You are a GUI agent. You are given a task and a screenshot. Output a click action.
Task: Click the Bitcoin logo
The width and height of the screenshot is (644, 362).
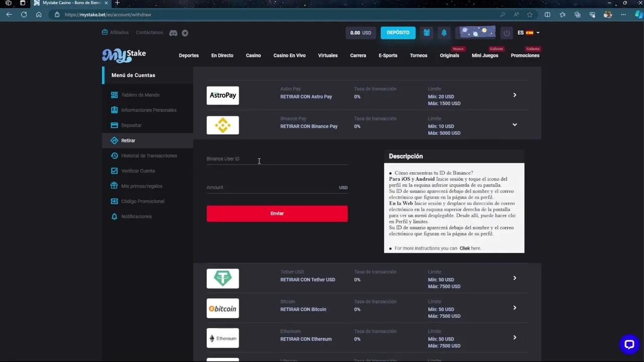[223, 308]
